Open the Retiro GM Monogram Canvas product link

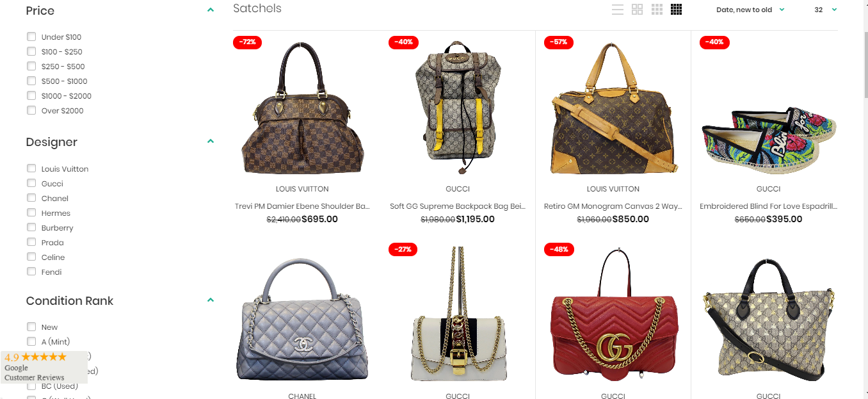tap(613, 206)
